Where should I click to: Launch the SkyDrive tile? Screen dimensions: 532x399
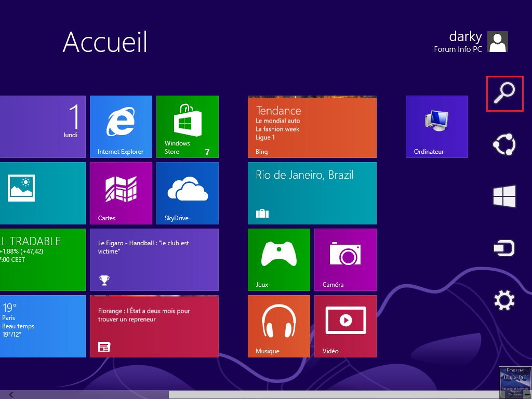[x=187, y=193]
